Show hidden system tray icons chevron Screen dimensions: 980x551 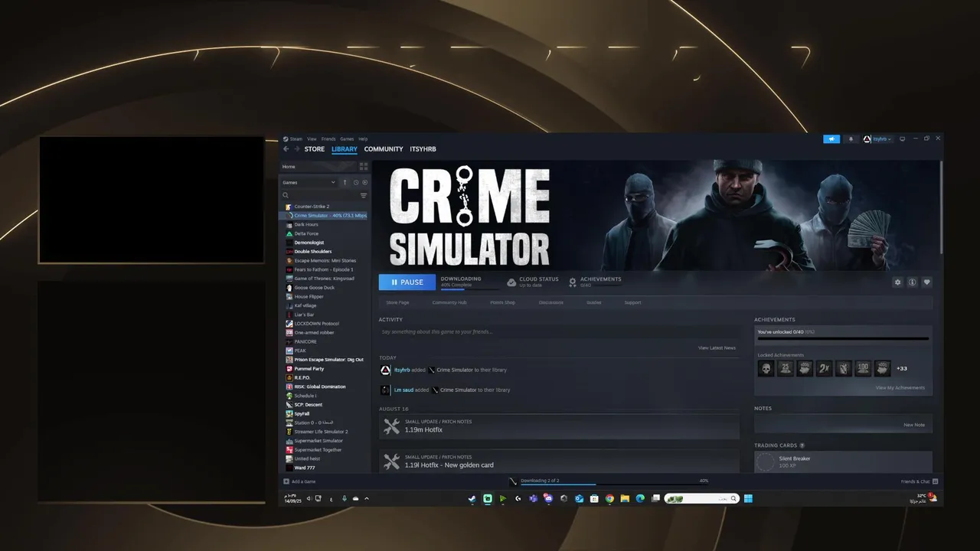coord(367,499)
